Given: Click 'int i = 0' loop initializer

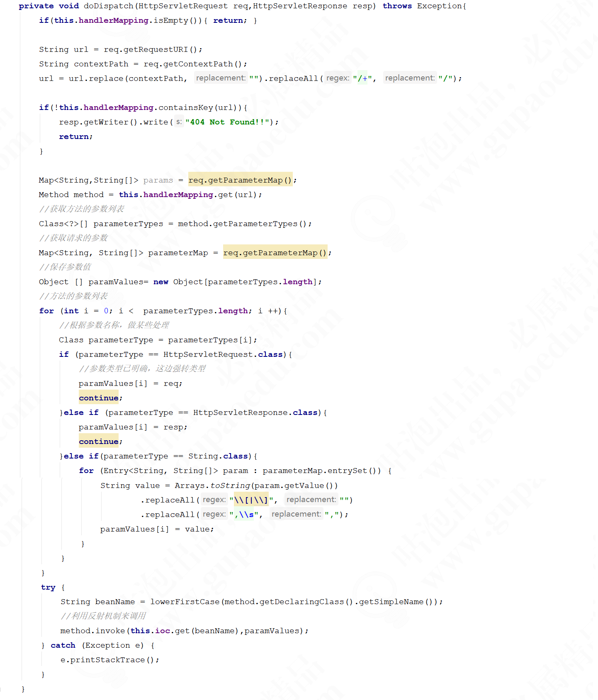Looking at the screenshot, I should point(86,311).
